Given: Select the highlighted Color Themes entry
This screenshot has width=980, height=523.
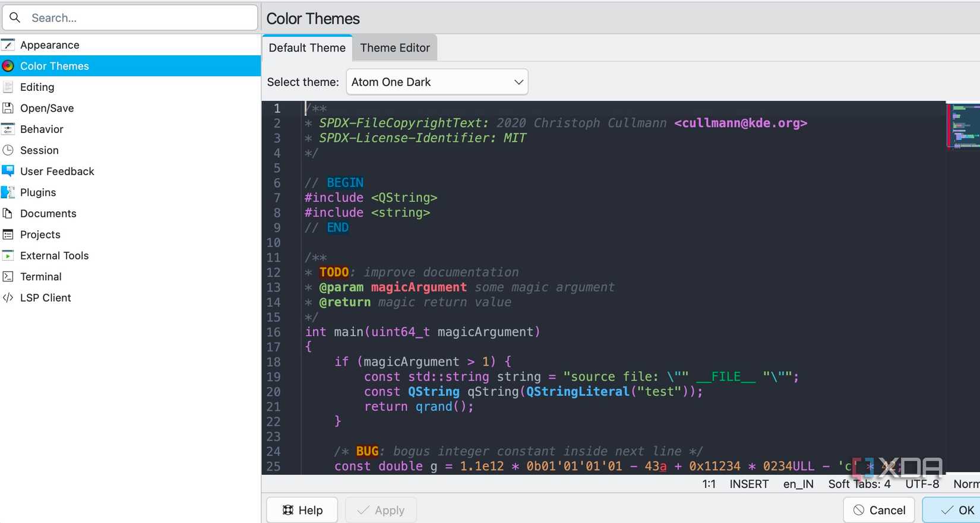Looking at the screenshot, I should pyautogui.click(x=131, y=66).
